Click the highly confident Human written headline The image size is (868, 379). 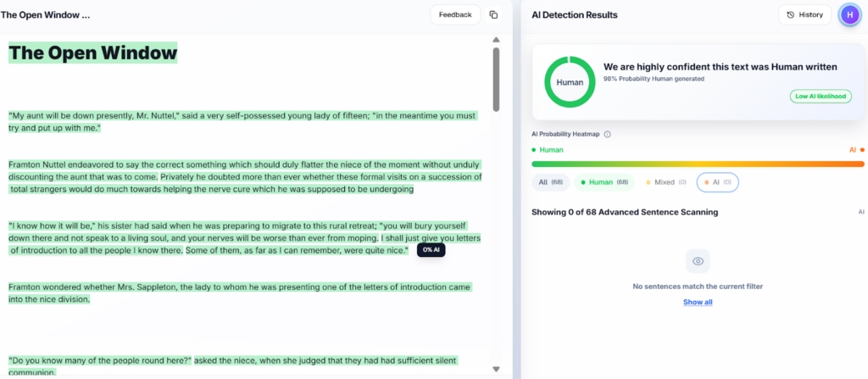[721, 67]
